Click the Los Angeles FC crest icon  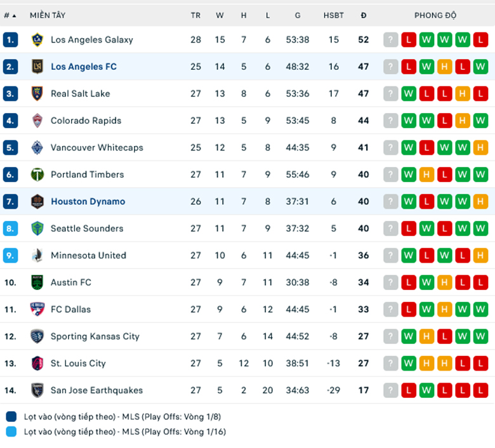(37, 67)
